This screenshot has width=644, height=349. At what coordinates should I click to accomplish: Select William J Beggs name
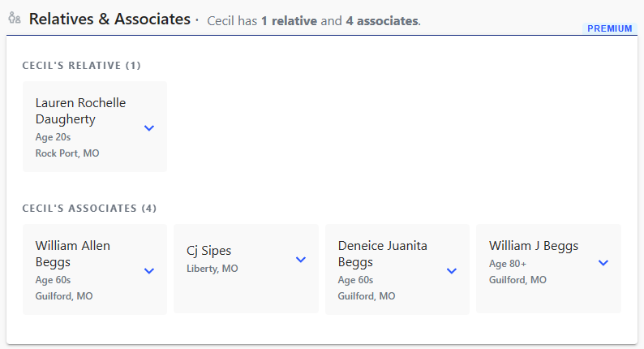[x=534, y=245]
